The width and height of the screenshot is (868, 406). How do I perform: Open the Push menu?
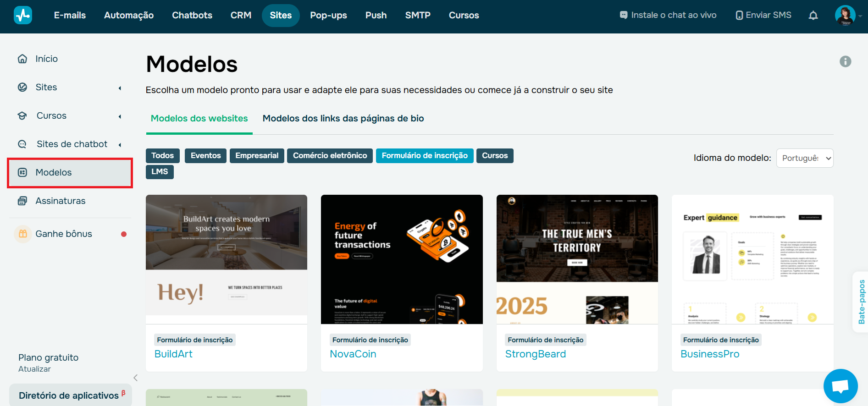click(x=376, y=15)
